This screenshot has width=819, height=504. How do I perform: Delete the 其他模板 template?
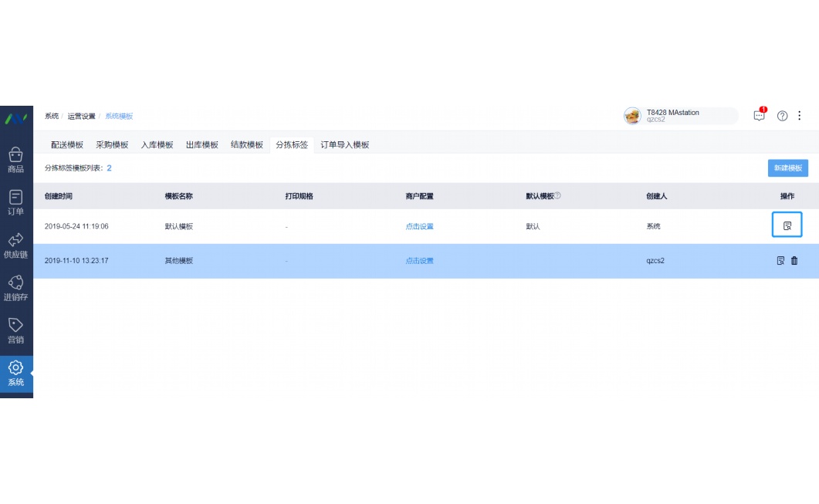tap(794, 261)
